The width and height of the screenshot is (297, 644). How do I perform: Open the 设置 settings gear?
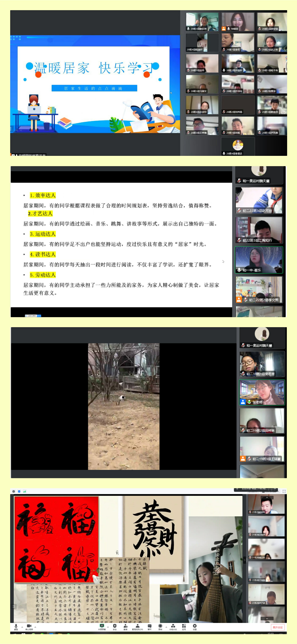(195, 626)
